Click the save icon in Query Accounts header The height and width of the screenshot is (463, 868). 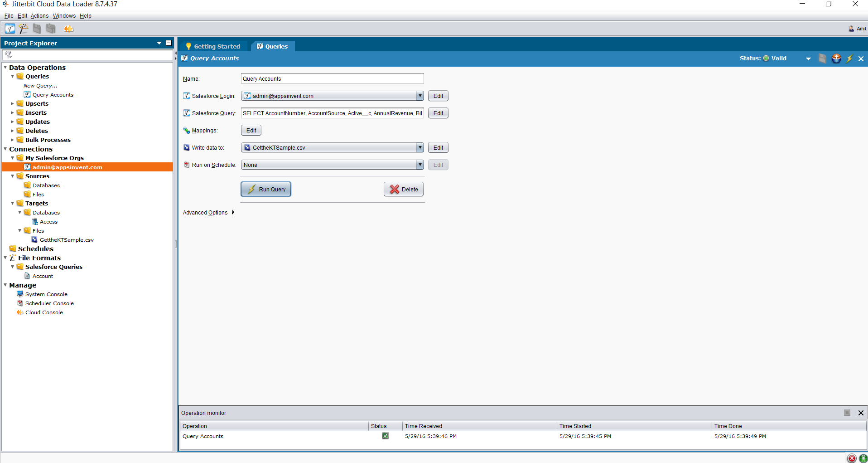(x=822, y=58)
